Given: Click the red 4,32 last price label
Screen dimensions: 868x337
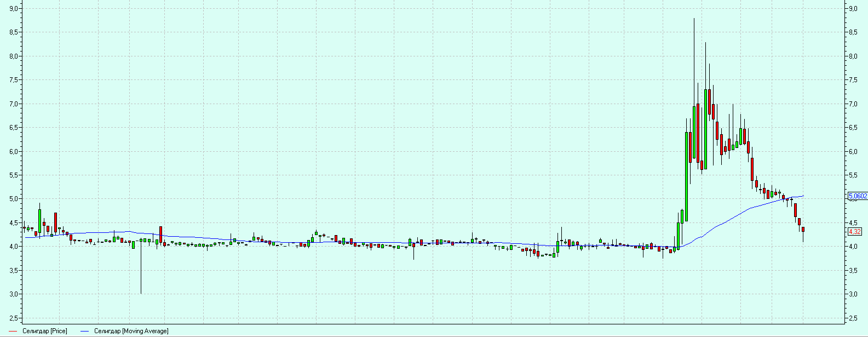Looking at the screenshot, I should (854, 232).
